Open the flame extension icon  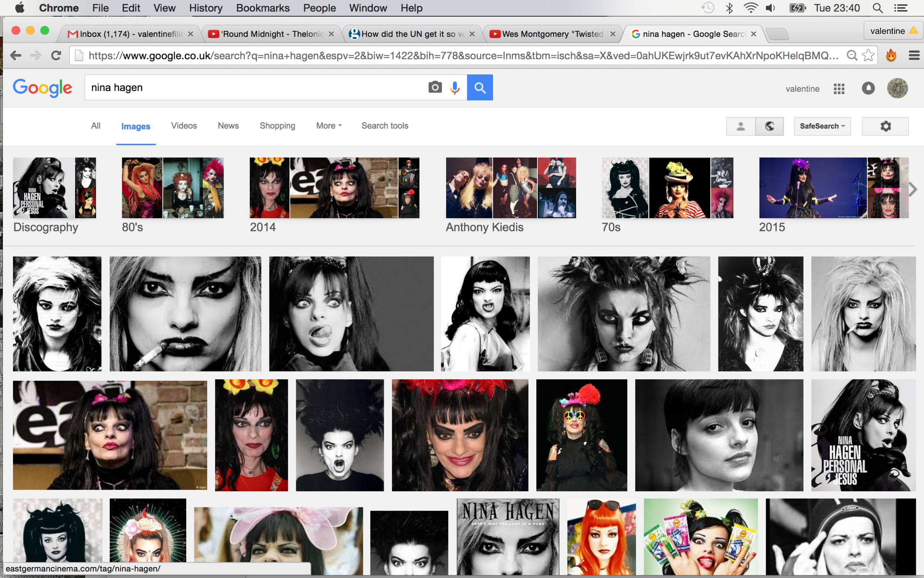(891, 56)
